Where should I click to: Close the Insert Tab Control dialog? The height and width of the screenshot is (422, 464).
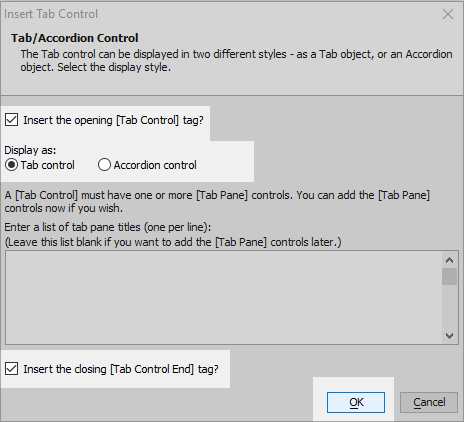click(448, 14)
